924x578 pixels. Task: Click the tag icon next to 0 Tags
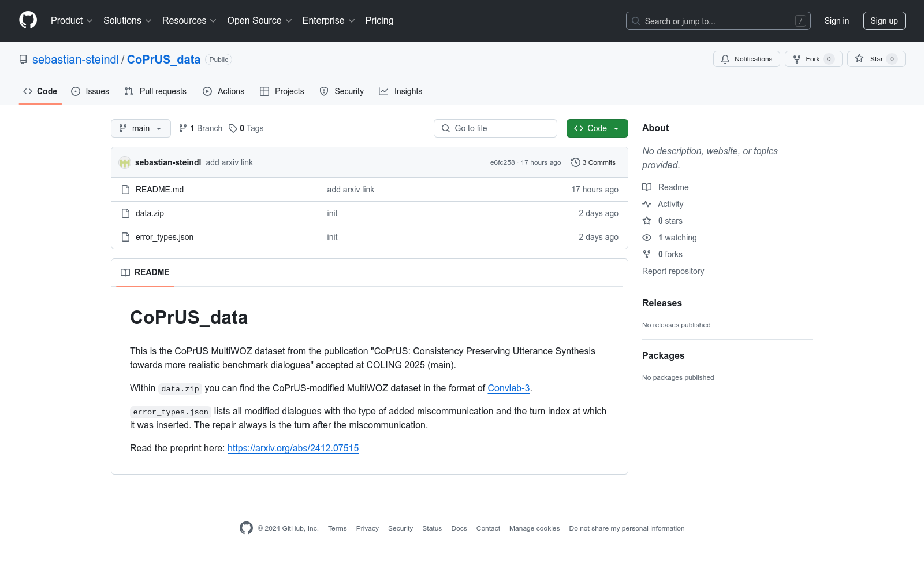[x=233, y=128]
